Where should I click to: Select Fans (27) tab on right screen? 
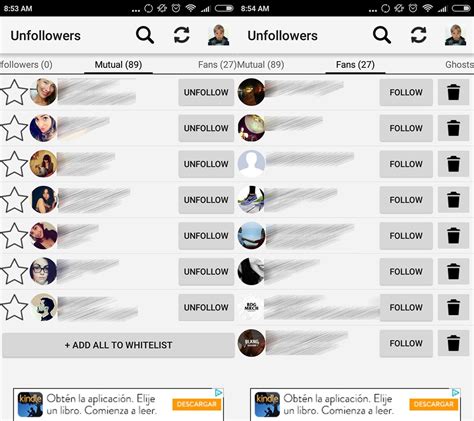[355, 65]
